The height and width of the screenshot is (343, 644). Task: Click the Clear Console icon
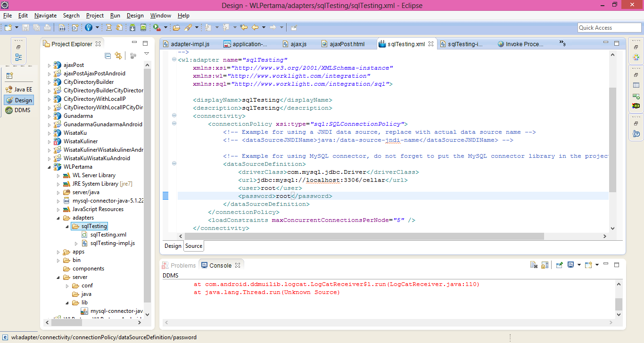point(534,265)
